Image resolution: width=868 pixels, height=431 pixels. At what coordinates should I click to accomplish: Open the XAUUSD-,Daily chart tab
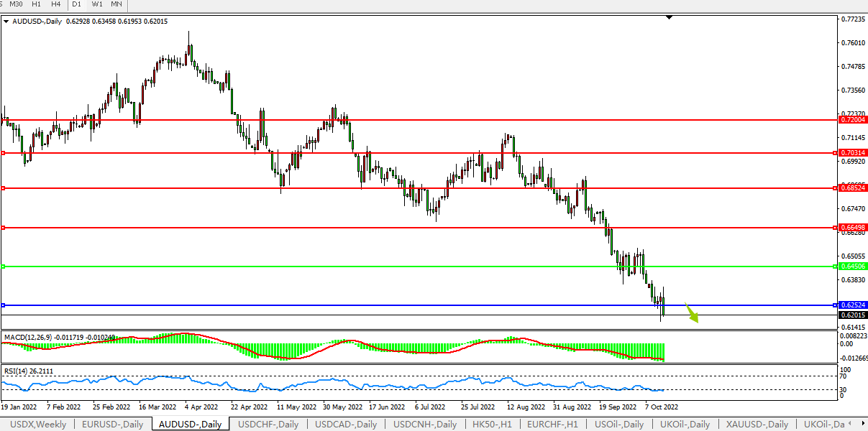coord(757,425)
